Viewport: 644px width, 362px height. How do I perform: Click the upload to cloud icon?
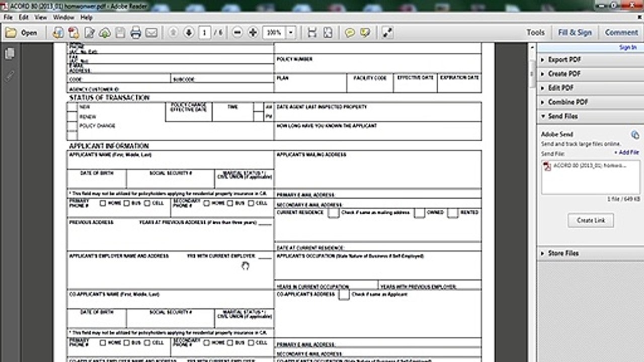click(x=105, y=33)
